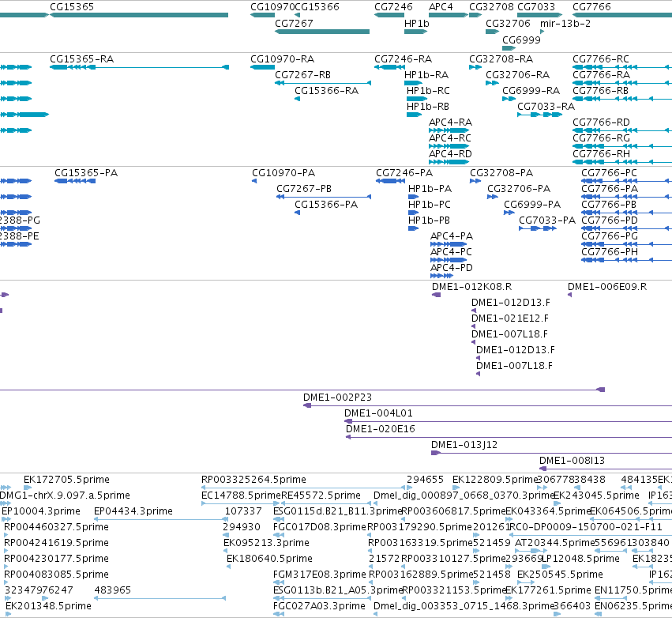Screen dimensions: 672x618
Task: Click the EK250545.5prime EST label
Action: (x=560, y=575)
